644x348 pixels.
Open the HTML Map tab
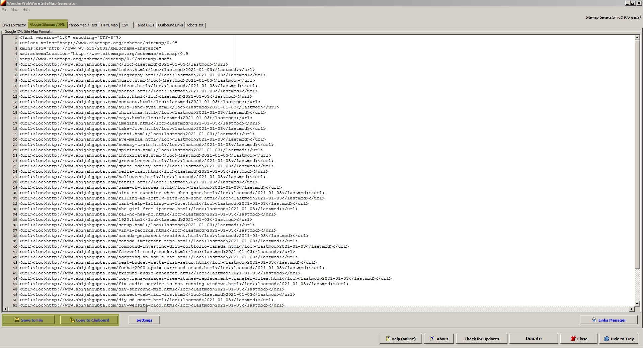109,25
